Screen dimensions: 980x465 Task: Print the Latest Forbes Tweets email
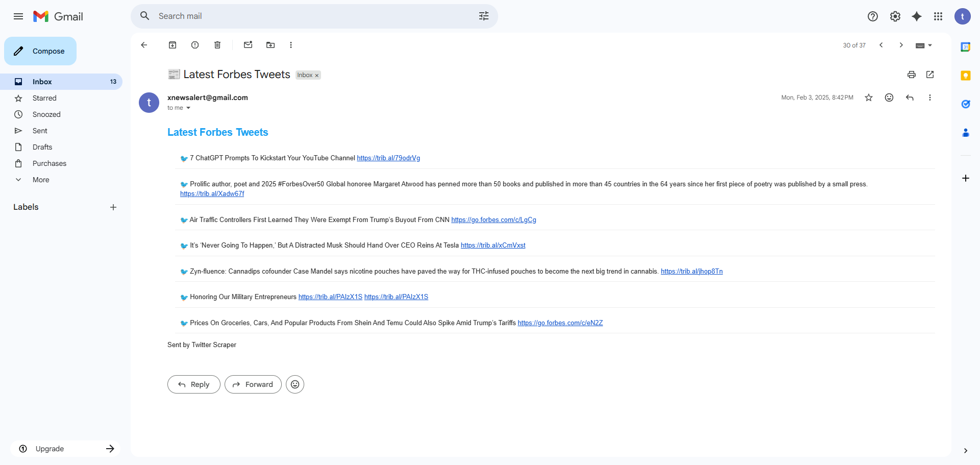tap(912, 75)
